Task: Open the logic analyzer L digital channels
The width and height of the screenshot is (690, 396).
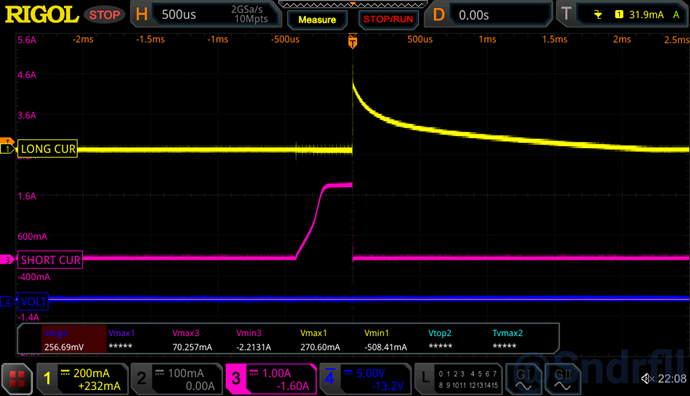Action: point(459,379)
